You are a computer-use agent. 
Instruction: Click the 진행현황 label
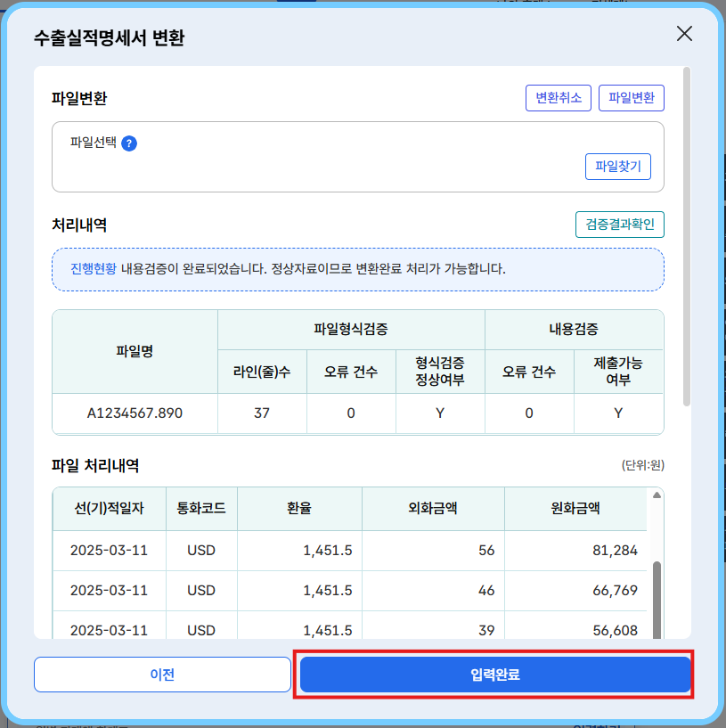pyautogui.click(x=94, y=269)
